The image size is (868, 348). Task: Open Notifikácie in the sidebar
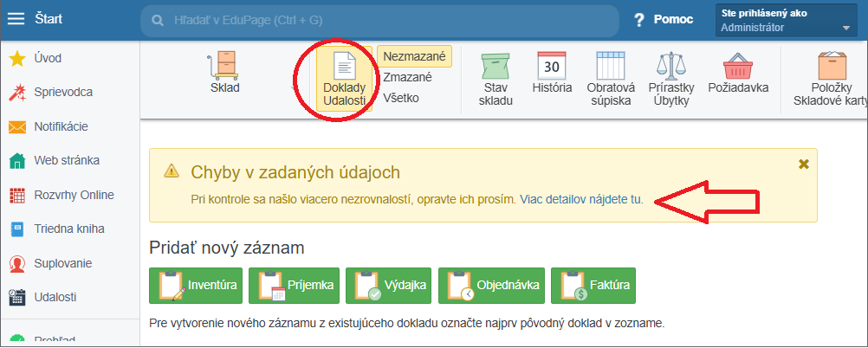click(x=61, y=126)
